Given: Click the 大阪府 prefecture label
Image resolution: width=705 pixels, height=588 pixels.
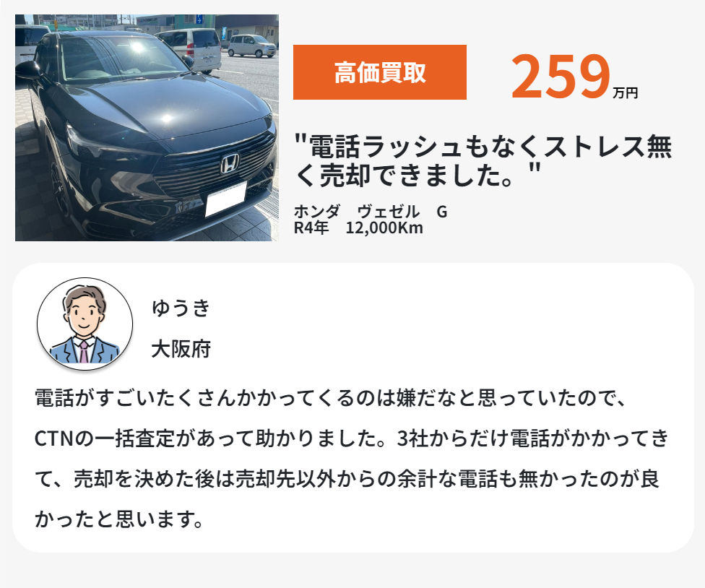Looking at the screenshot, I should (x=181, y=349).
